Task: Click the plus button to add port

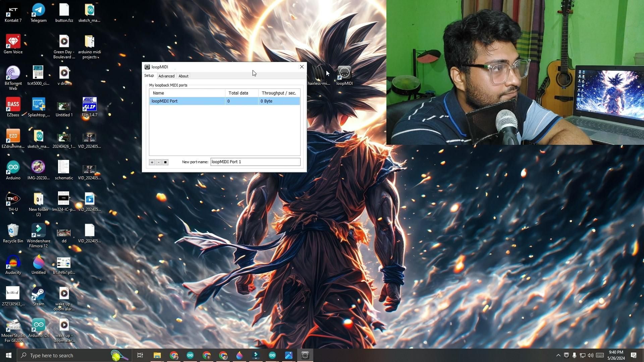Action: click(x=152, y=162)
